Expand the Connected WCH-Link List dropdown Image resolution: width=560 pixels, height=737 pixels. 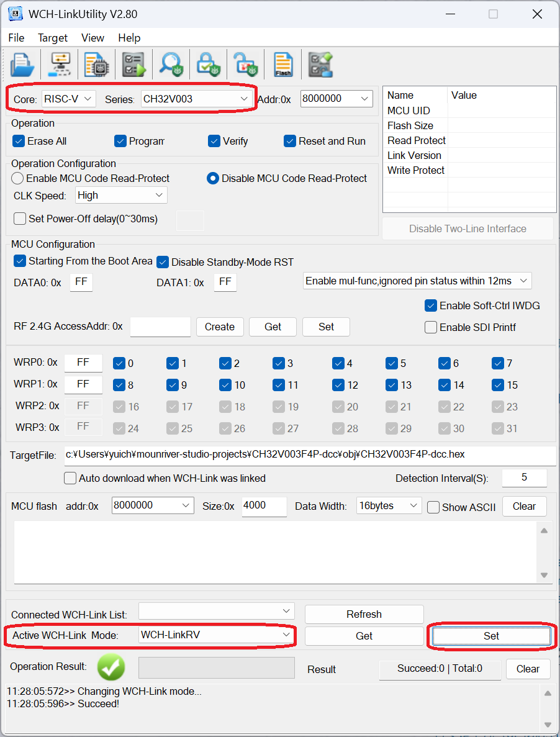(x=217, y=611)
